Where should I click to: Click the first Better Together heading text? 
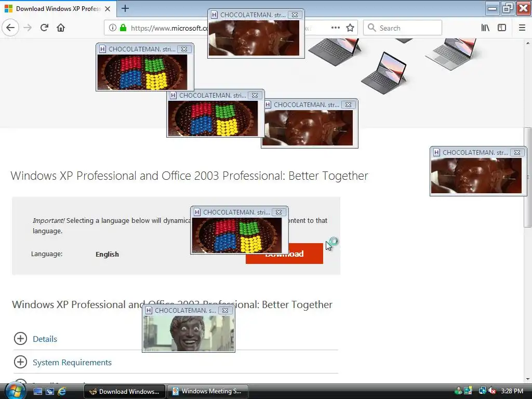189,176
